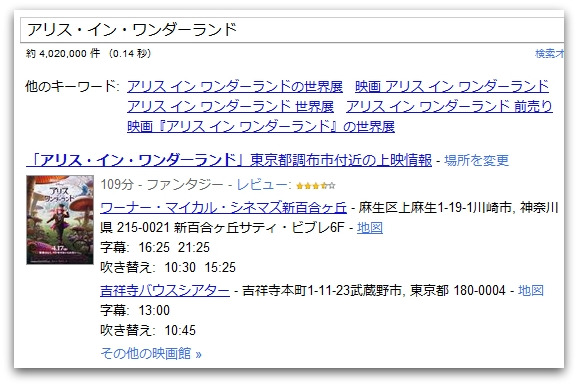This screenshot has height=386, width=578.
Task: Open keyword link アリス イン ワンダーランド 前売り
Action: (x=449, y=107)
